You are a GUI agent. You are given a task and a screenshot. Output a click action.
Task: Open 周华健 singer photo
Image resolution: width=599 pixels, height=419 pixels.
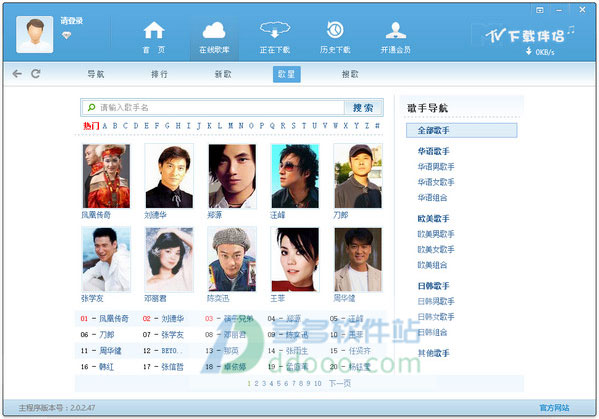click(358, 259)
